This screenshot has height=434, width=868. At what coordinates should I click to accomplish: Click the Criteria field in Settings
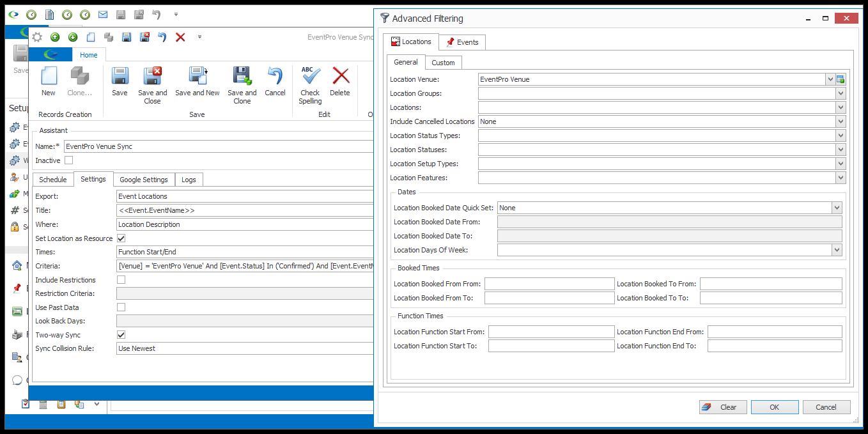click(244, 266)
